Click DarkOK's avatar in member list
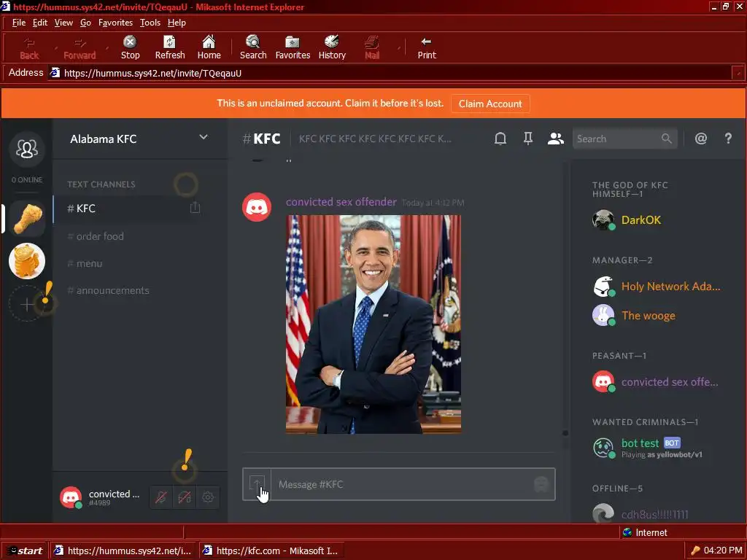This screenshot has height=560, width=747. pos(603,219)
